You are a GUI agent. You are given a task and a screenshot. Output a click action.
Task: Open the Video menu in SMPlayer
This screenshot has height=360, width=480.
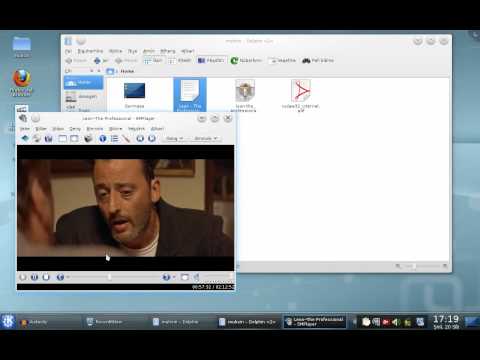[x=58, y=129]
